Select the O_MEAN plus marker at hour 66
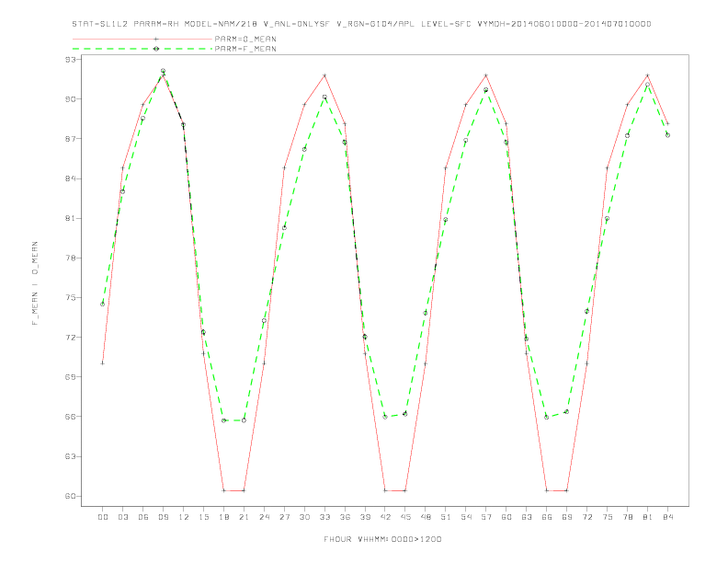 [x=547, y=490]
